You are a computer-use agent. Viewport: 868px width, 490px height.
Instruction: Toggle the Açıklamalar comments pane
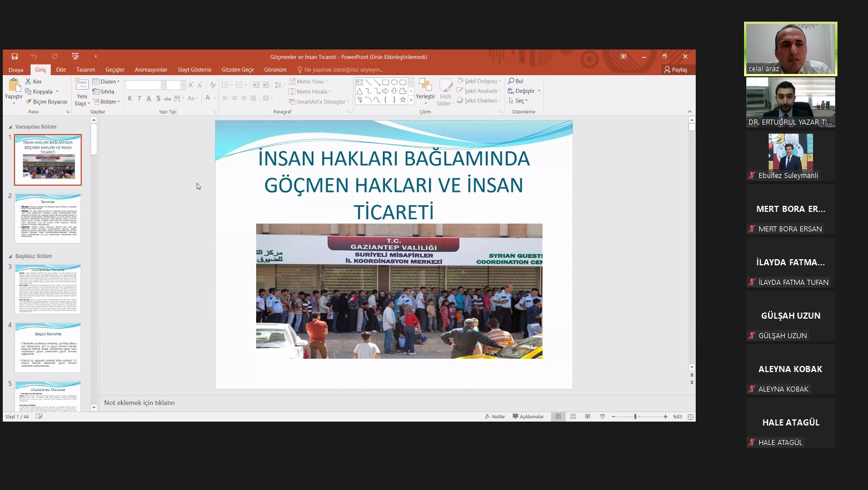pos(528,417)
